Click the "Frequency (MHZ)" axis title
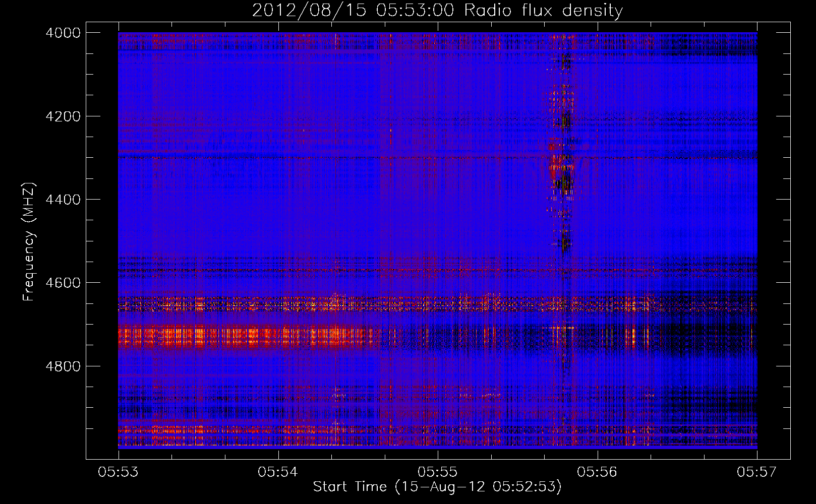The height and width of the screenshot is (504, 816). (29, 242)
